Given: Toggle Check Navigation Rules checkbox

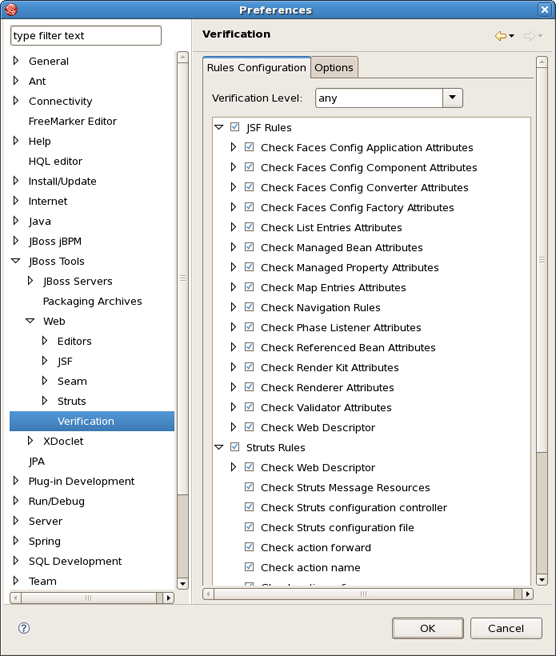Looking at the screenshot, I should [x=249, y=307].
